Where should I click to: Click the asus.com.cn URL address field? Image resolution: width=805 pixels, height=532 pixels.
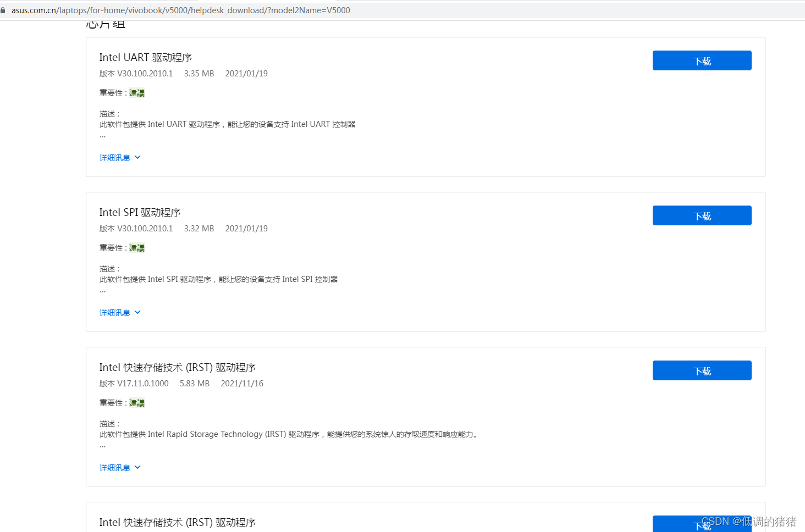click(x=181, y=10)
